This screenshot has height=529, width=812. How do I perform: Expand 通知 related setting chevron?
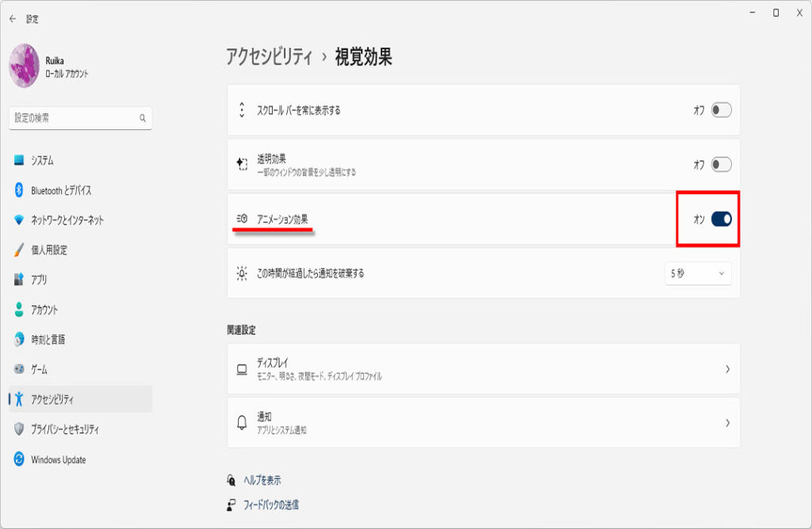pyautogui.click(x=727, y=424)
